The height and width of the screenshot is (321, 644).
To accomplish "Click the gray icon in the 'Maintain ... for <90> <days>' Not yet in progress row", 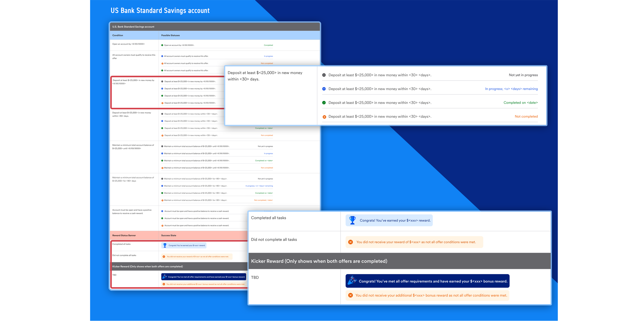I will [162, 179].
